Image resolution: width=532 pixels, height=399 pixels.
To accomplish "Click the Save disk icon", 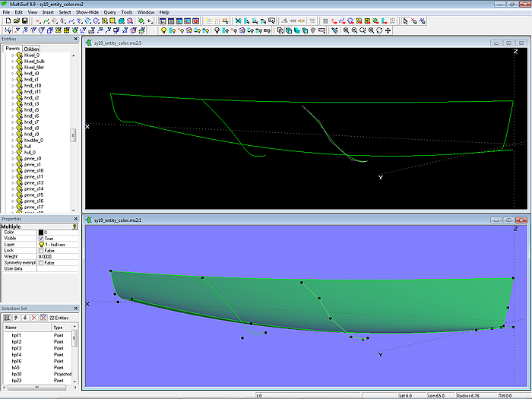I will tap(24, 21).
